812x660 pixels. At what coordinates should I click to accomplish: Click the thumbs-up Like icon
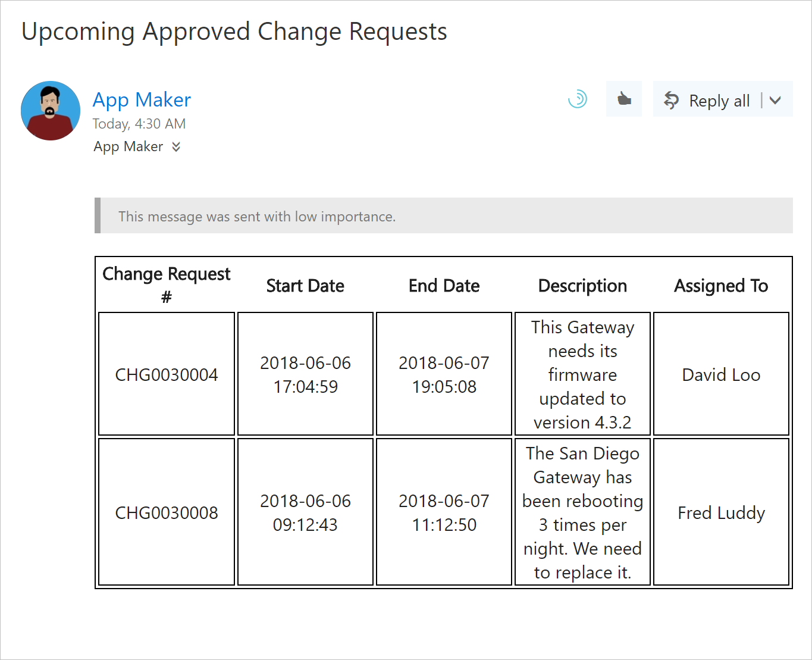(x=623, y=99)
